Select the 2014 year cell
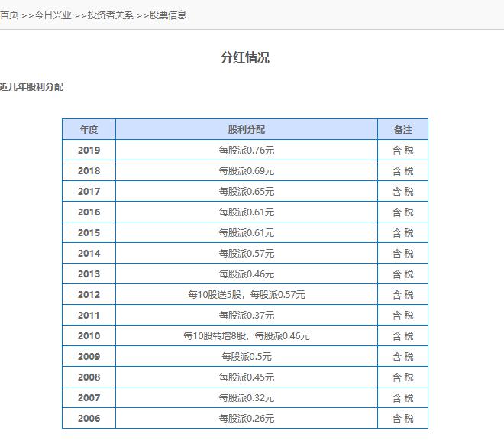The image size is (504, 447). click(89, 254)
